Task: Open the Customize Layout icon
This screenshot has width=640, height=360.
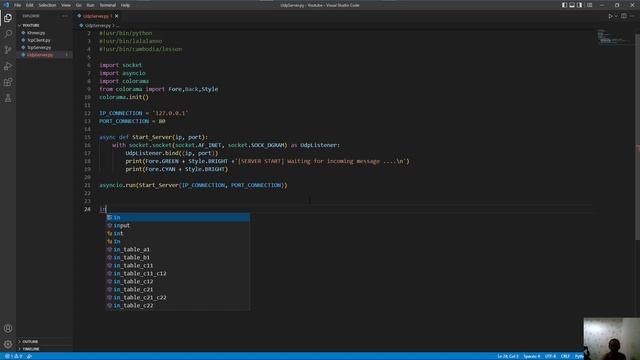Action: (589, 5)
